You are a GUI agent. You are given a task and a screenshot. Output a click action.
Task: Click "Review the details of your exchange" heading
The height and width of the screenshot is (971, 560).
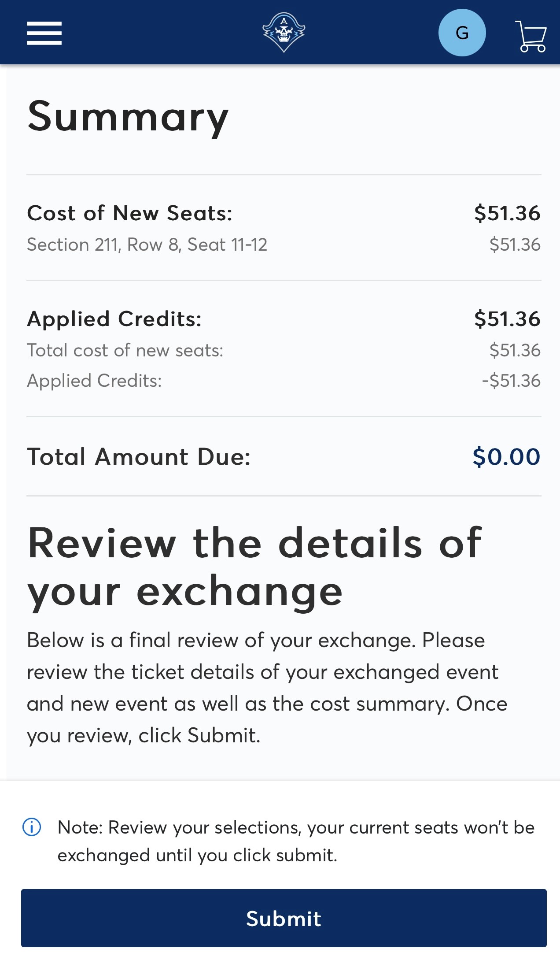pyautogui.click(x=254, y=567)
